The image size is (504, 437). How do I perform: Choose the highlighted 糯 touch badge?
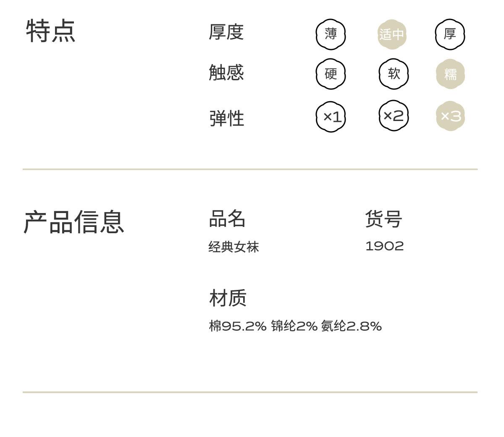click(x=450, y=74)
